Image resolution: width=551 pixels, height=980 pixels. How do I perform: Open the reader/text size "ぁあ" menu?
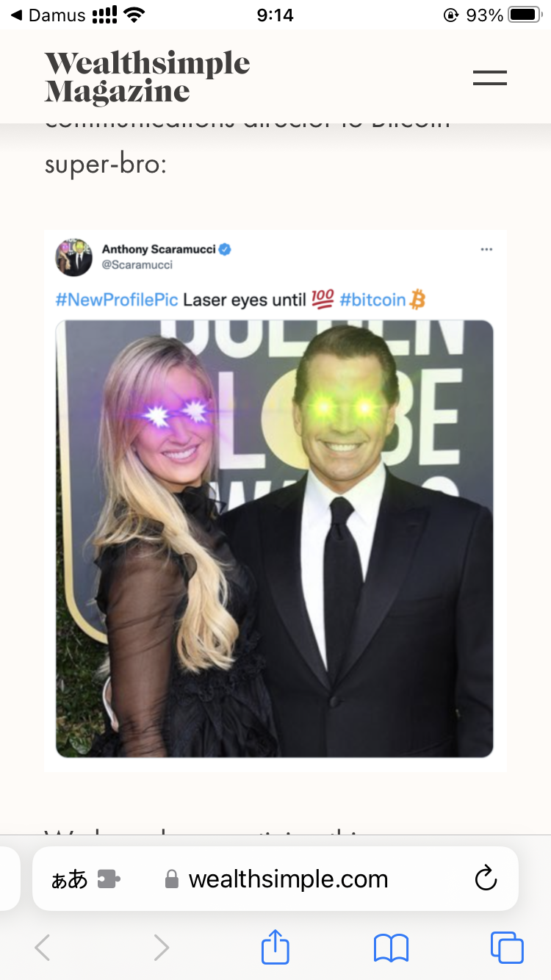[x=69, y=879]
